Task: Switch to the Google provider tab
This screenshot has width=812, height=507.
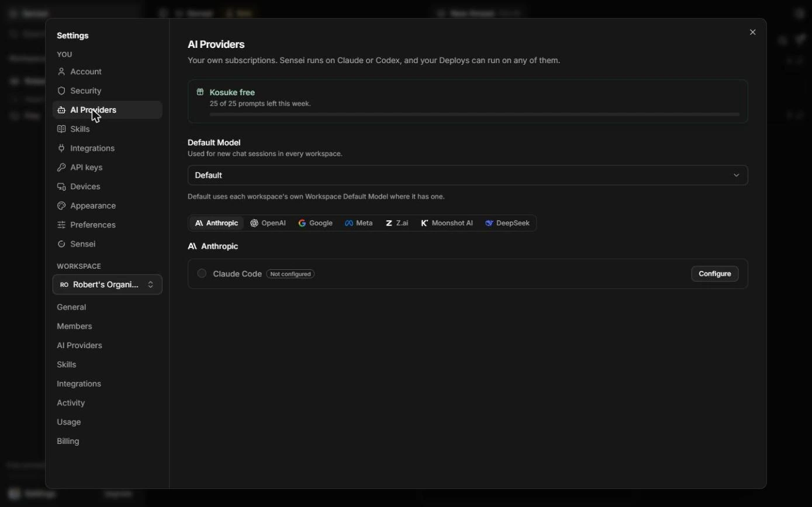Action: coord(316,223)
